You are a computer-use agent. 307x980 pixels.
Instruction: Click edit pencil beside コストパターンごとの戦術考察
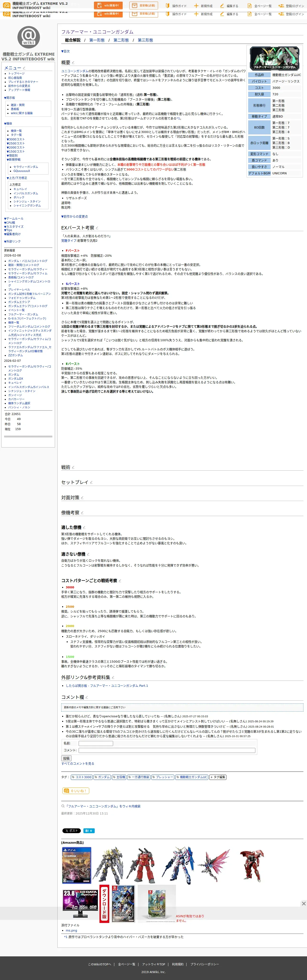[x=120, y=581]
